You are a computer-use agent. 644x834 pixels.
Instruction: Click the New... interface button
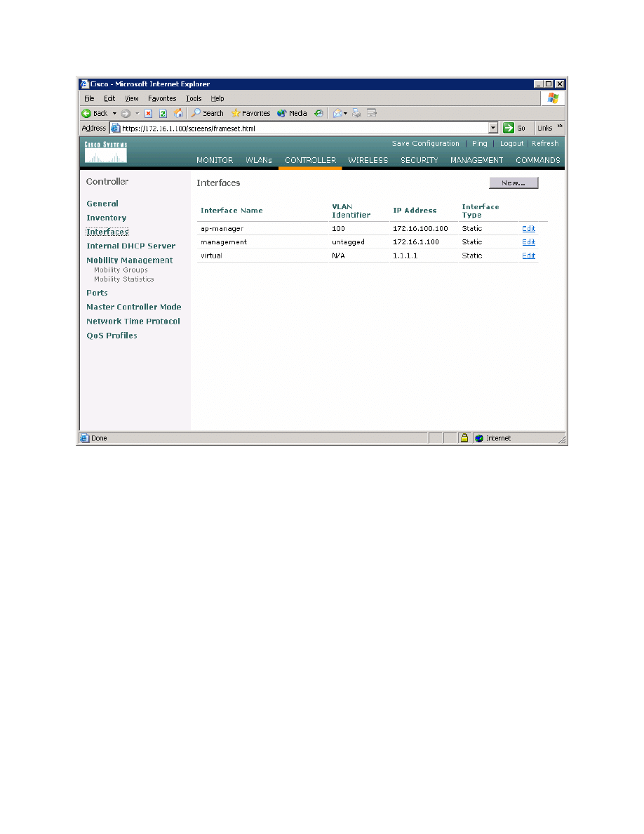pos(513,183)
